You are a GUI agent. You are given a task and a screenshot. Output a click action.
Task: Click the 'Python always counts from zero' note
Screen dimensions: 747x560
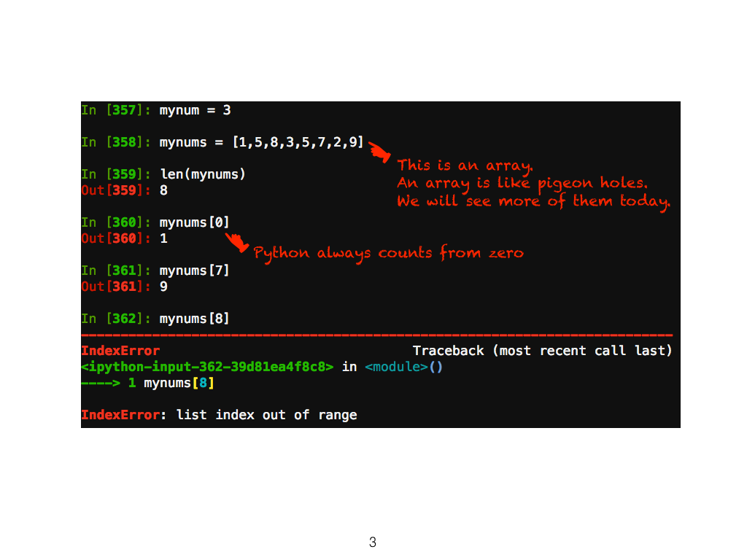click(388, 253)
